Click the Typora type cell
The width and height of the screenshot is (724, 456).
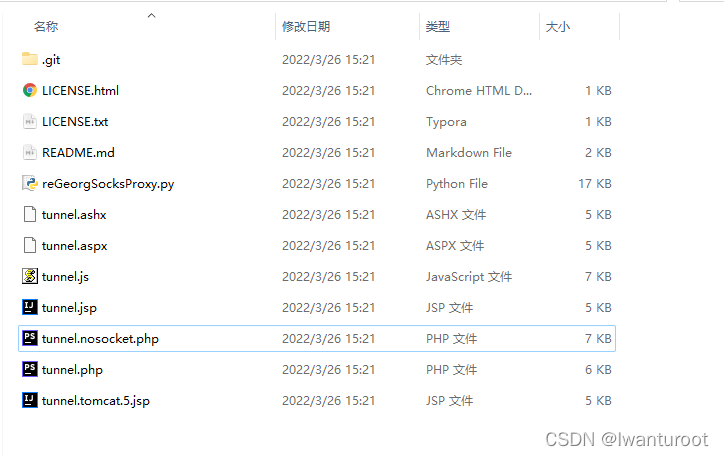[446, 122]
